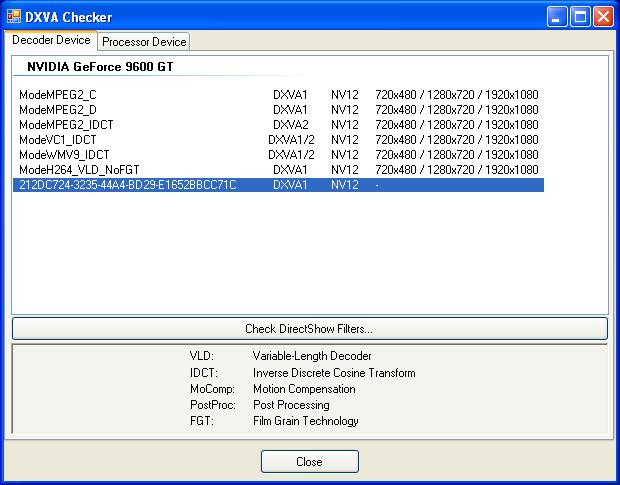
Task: Select the ModeMPEG2_D row
Action: click(278, 110)
